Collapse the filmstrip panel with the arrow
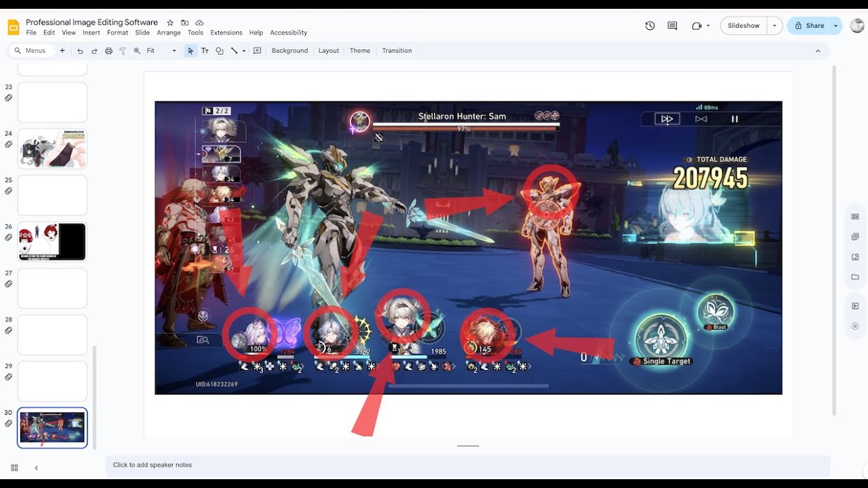The height and width of the screenshot is (488, 868). click(x=36, y=468)
